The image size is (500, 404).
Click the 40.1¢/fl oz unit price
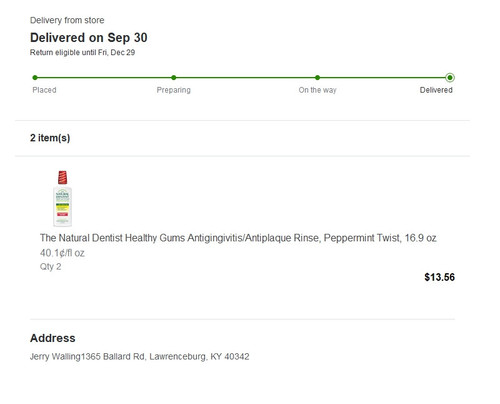pyautogui.click(x=62, y=253)
